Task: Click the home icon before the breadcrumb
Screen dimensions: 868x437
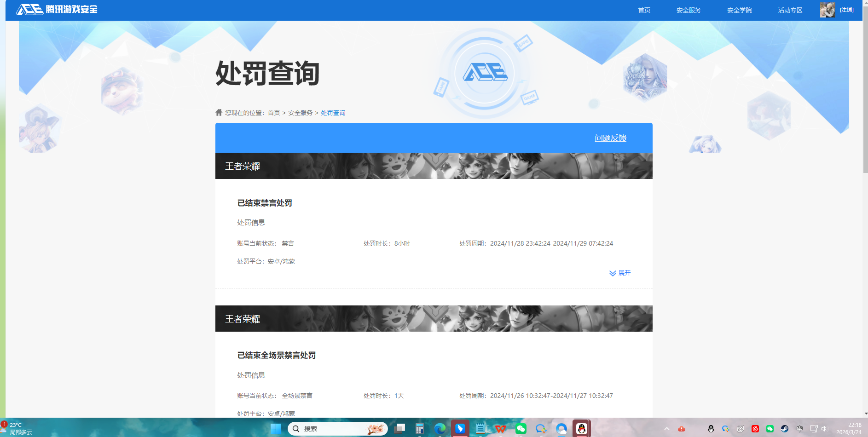Action: [219, 112]
